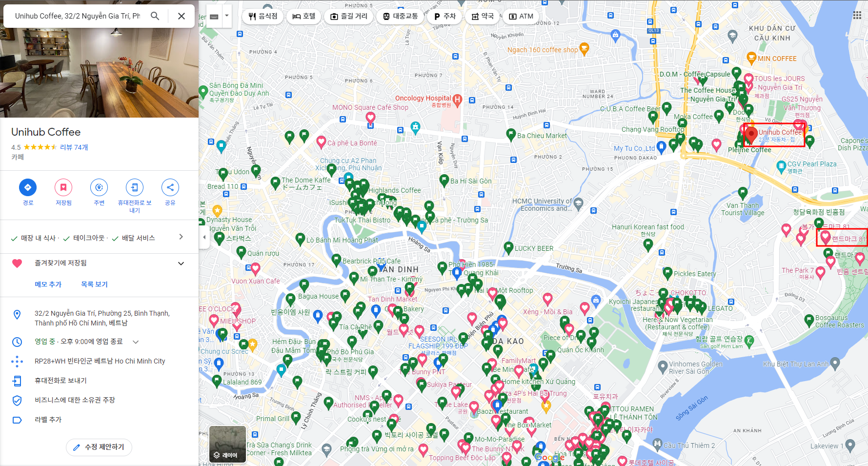Click the 공유 share icon
Screen dimensions: 868x466
pos(170,187)
